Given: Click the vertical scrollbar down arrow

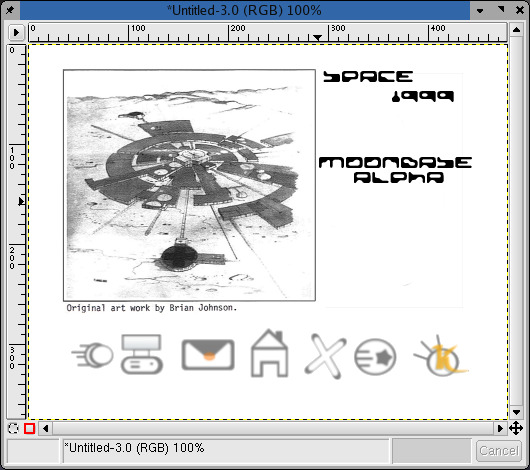Looking at the screenshot, I should (516, 412).
